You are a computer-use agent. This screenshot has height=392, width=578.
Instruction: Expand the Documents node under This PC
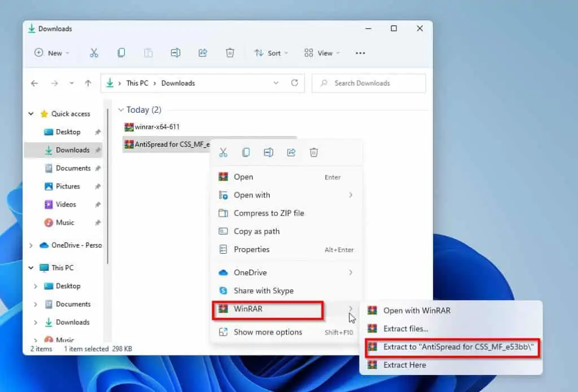coord(36,305)
